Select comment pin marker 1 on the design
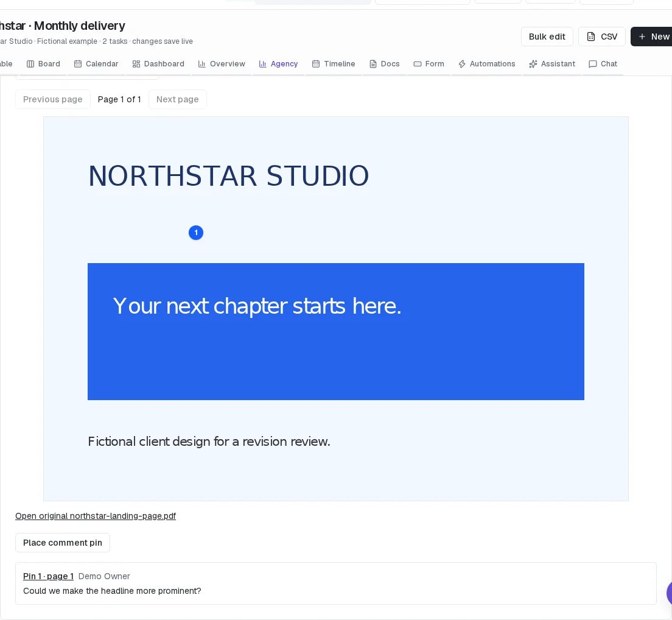Image resolution: width=672 pixels, height=620 pixels. click(x=196, y=233)
